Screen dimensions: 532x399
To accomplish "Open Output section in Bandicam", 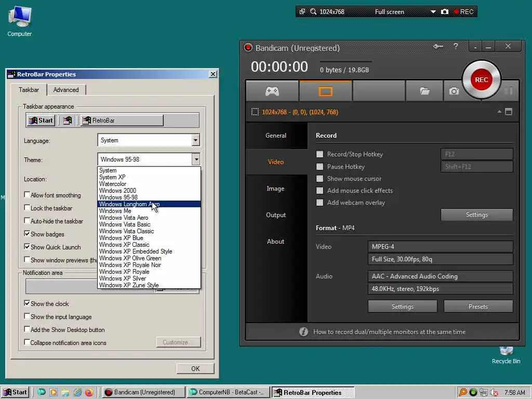I will tap(276, 215).
